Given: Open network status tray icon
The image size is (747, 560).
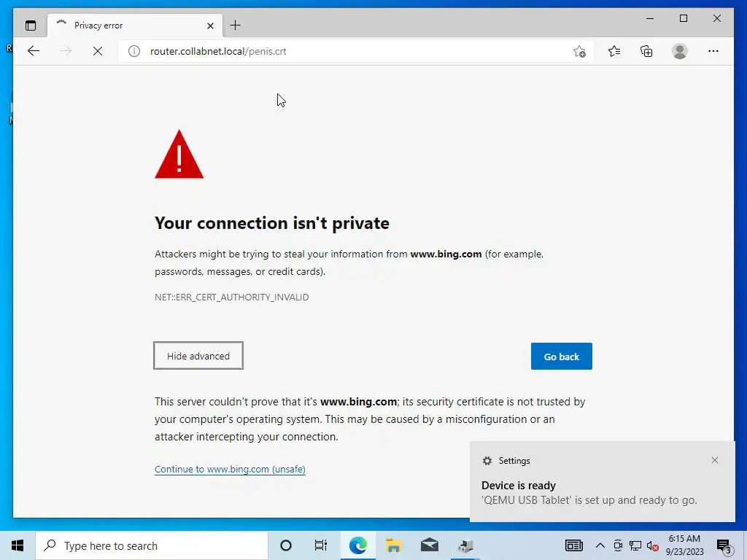Looking at the screenshot, I should (635, 545).
